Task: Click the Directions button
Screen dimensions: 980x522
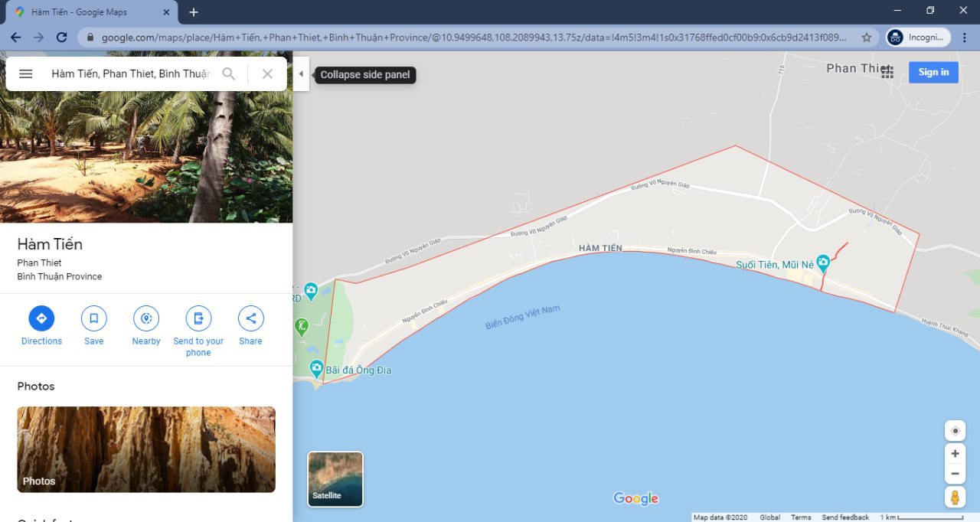Action: [x=41, y=326]
